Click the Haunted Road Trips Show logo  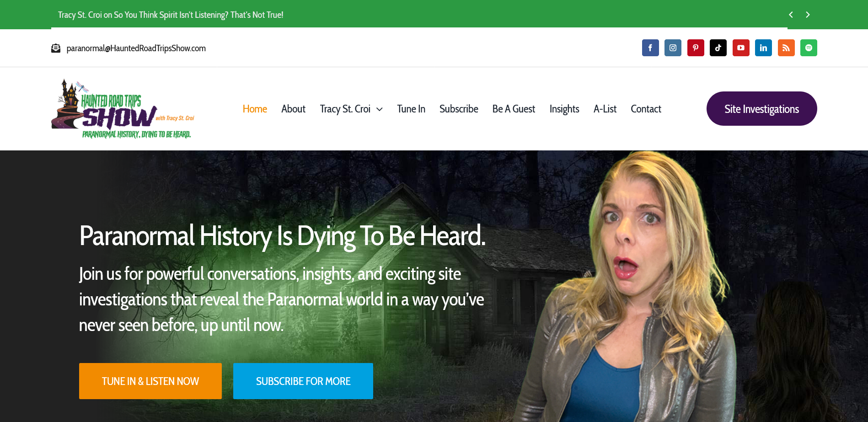click(x=123, y=109)
